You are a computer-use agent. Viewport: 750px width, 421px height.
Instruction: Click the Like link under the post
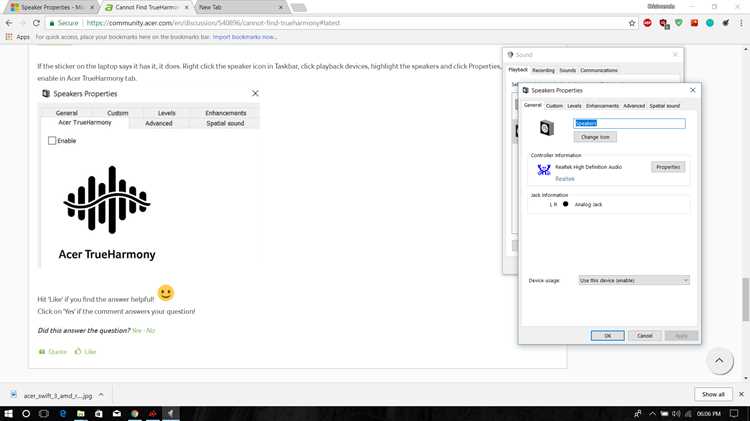(x=90, y=352)
